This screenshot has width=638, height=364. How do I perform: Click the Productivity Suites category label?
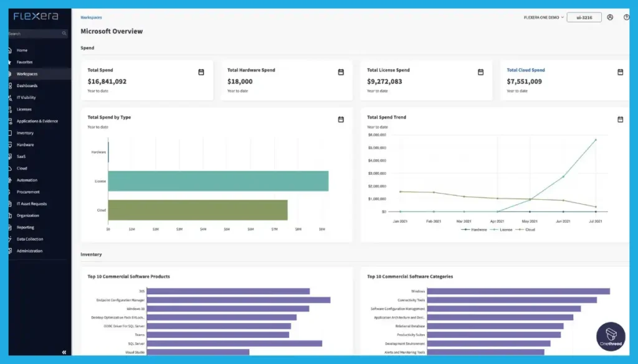[411, 335]
